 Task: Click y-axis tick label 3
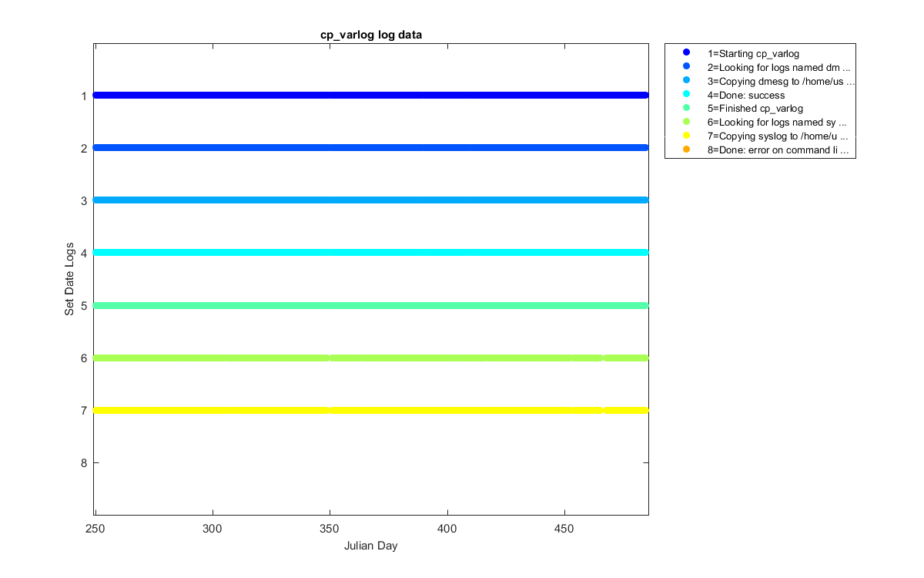83,200
